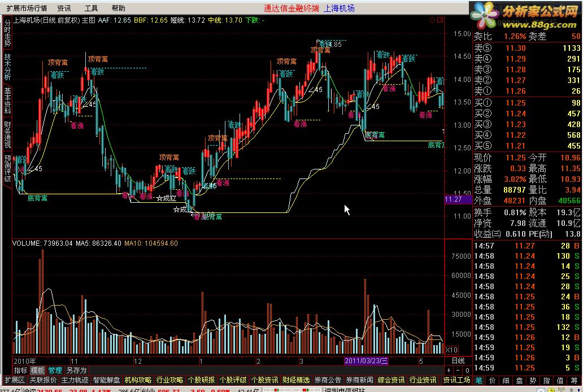Open the 资讯 menu
Viewport: 583px width, 392px height.
(x=64, y=8)
